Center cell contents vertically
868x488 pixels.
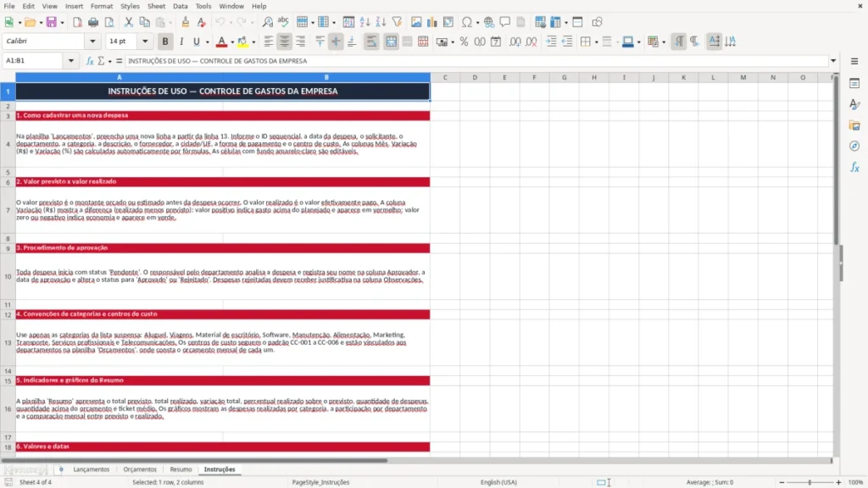click(336, 42)
